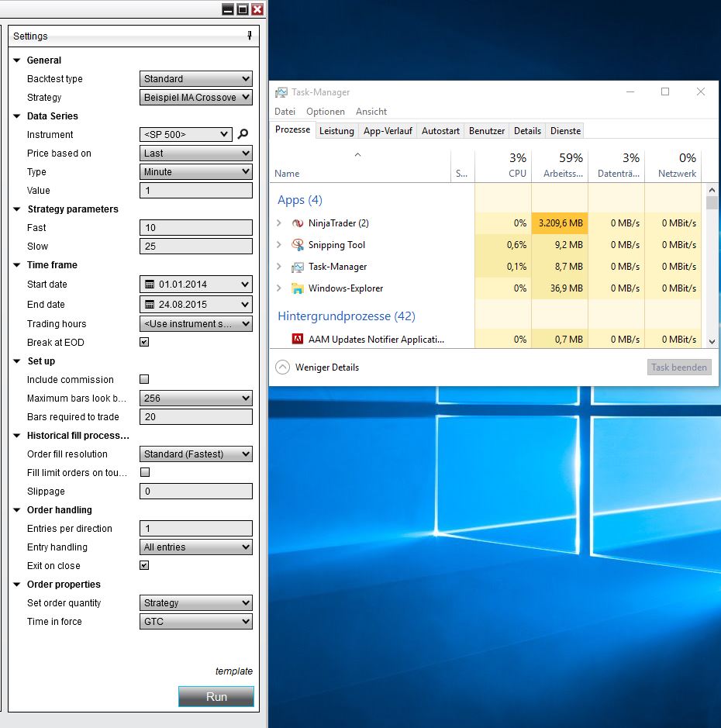This screenshot has height=728, width=721.
Task: Click the Windows-Explorer folder icon
Action: [x=298, y=288]
